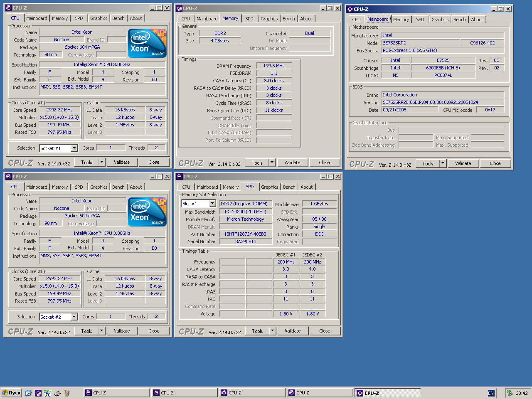Switch to CPU tab in Mainboard window
The width and height of the screenshot is (532, 399).
click(357, 20)
